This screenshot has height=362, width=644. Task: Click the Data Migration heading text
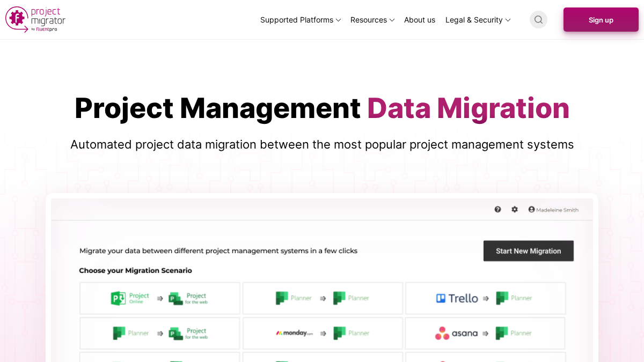click(468, 108)
